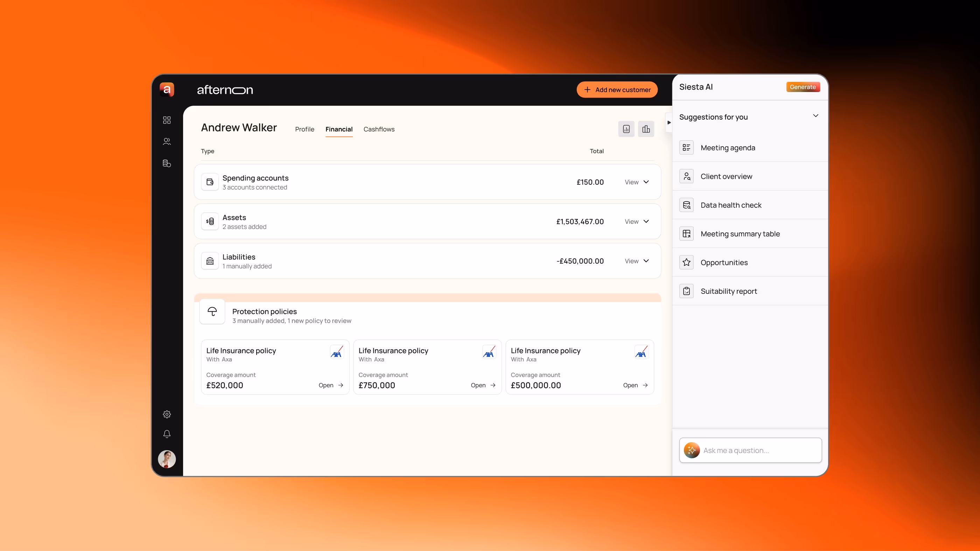Screen dimensions: 980x551
Task: Click Add new customer button
Action: (x=617, y=90)
